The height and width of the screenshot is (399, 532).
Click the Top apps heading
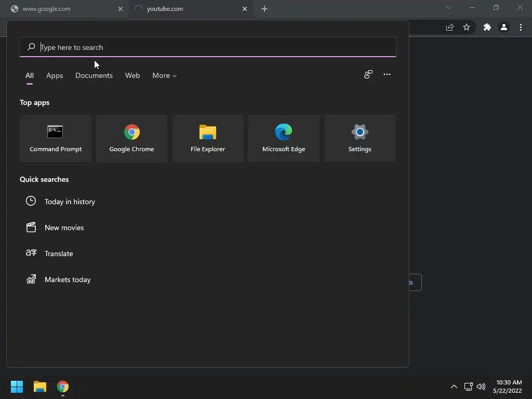click(35, 102)
